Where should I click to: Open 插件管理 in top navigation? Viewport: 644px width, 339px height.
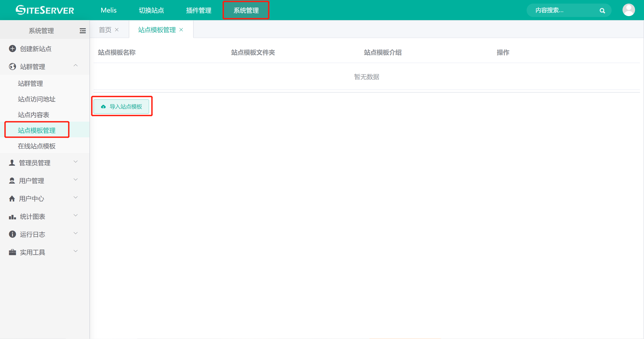click(199, 10)
